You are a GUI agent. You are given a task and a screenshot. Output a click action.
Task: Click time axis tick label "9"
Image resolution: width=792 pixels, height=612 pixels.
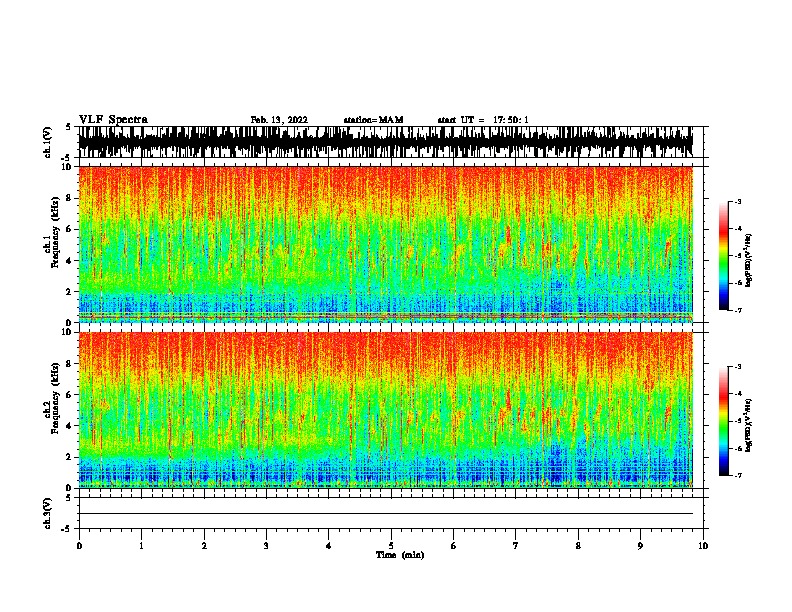640,546
